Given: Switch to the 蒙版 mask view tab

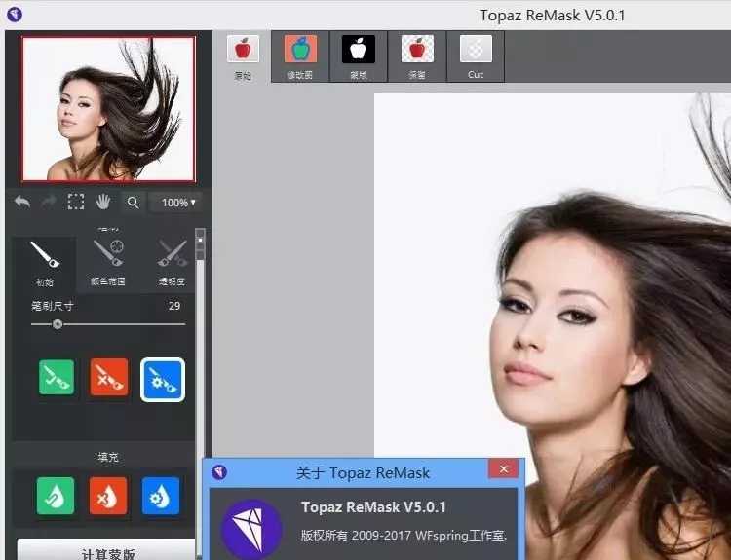Looking at the screenshot, I should (359, 56).
